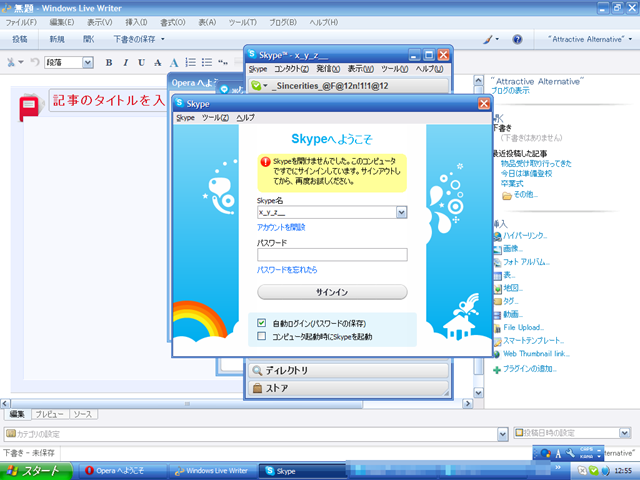Click the 動画 insert icon in sidebar
Viewport: 640px width, 480px height.
coord(497,315)
